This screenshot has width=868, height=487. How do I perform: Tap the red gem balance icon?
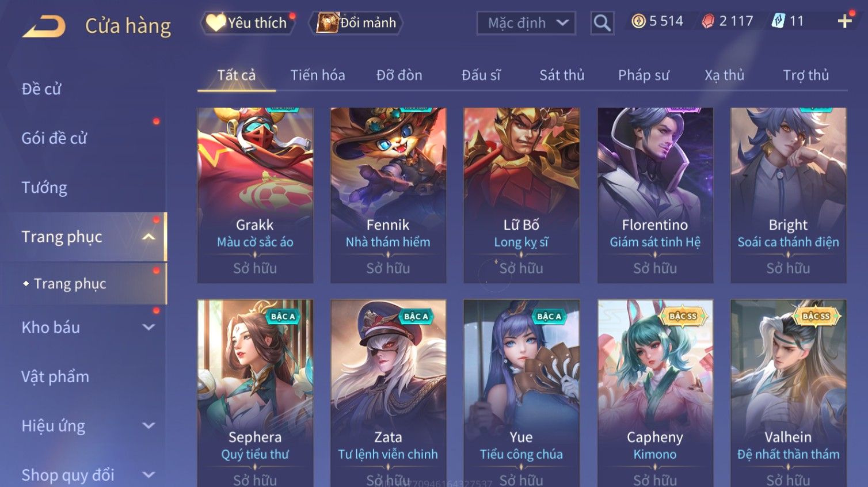(708, 21)
